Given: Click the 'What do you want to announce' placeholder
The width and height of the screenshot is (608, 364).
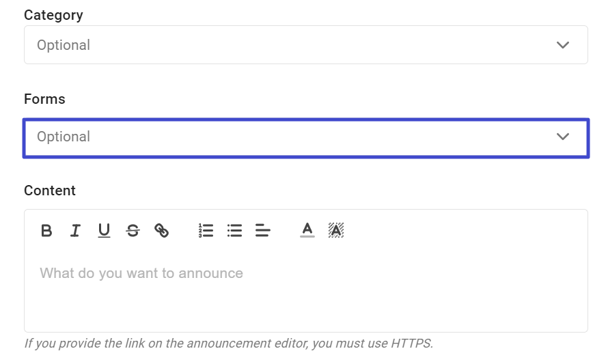Looking at the screenshot, I should 141,273.
